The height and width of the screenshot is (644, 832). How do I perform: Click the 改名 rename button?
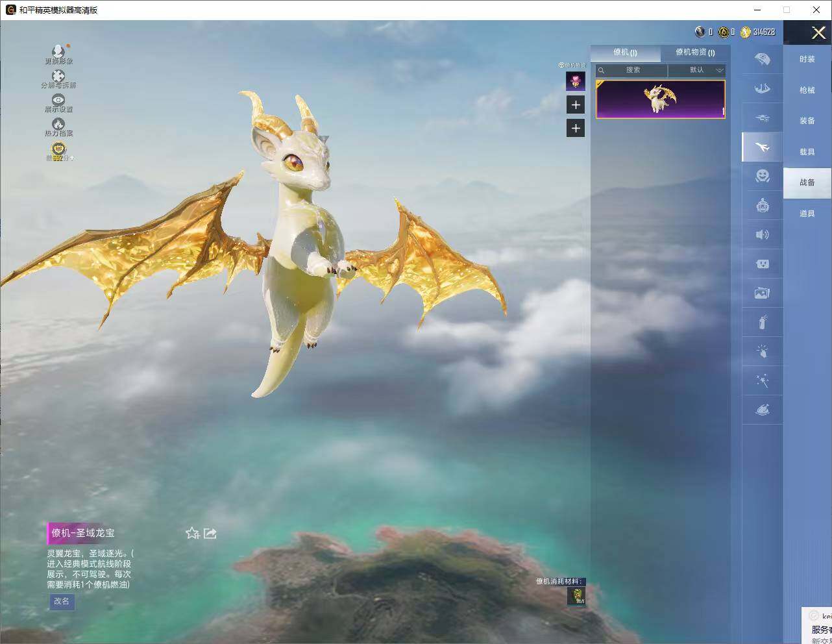62,601
